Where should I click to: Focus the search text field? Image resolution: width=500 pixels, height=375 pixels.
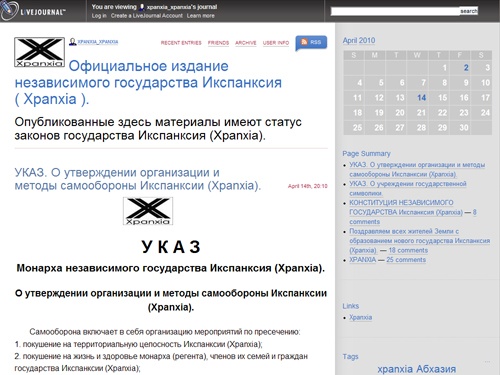(x=395, y=11)
